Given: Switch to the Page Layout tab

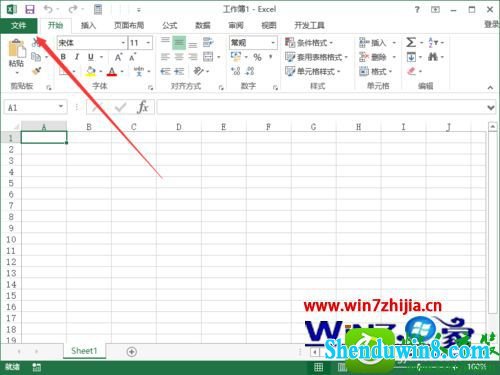Looking at the screenshot, I should click(129, 25).
